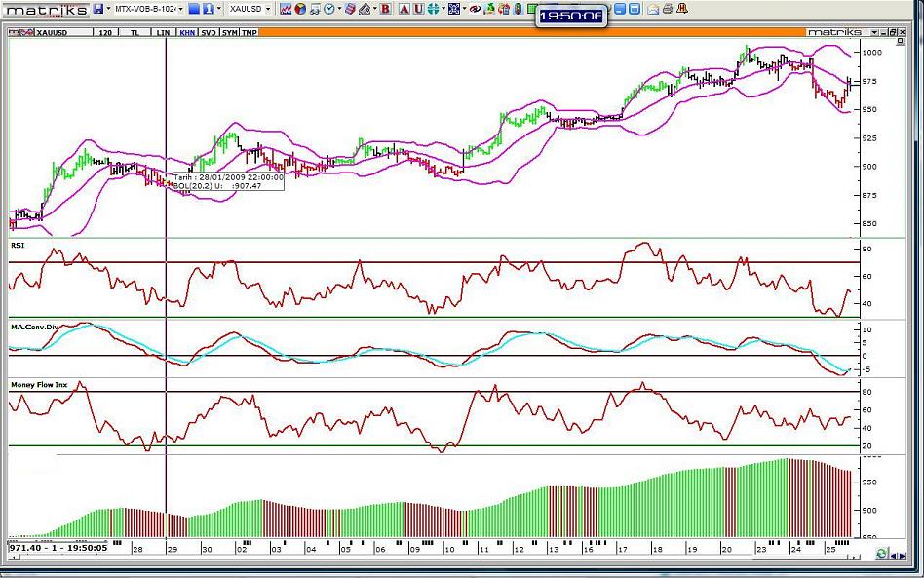Click the pie chart icon
Screen dimensions: 924x578
tap(300, 9)
